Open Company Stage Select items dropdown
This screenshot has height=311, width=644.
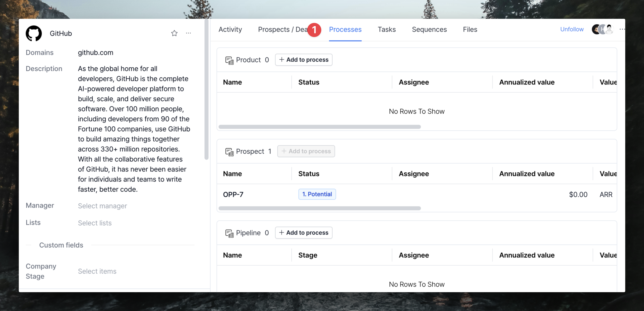click(x=97, y=271)
